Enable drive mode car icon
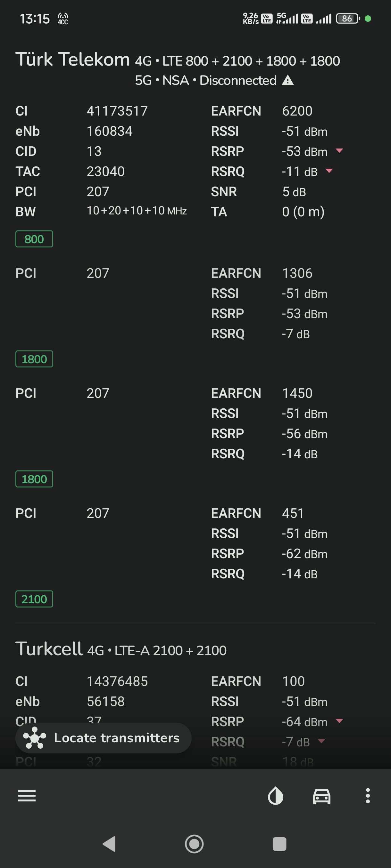The height and width of the screenshot is (868, 391). (322, 796)
